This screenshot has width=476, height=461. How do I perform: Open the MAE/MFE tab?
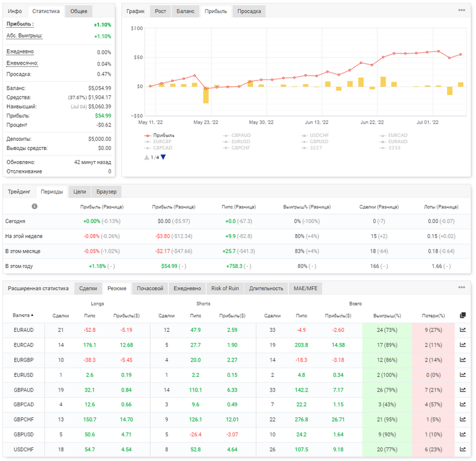[306, 288]
